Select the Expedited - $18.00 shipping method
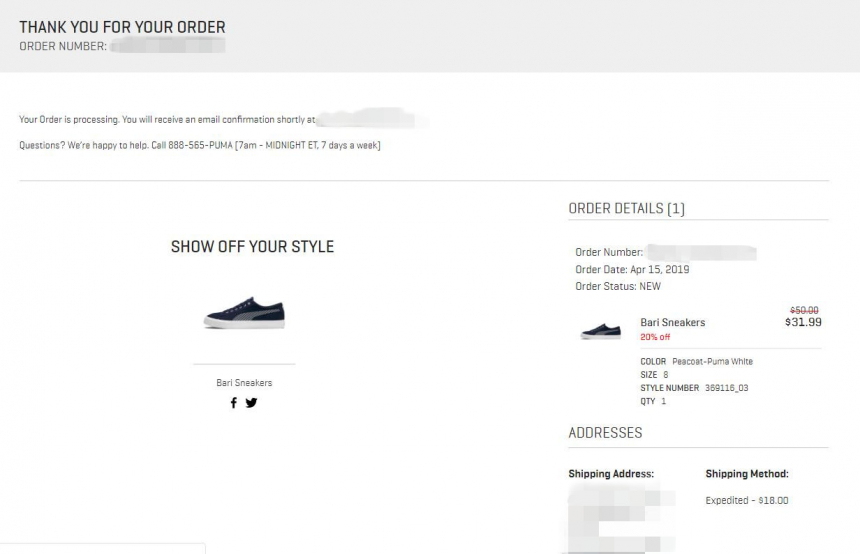The height and width of the screenshot is (554, 860). 746,500
